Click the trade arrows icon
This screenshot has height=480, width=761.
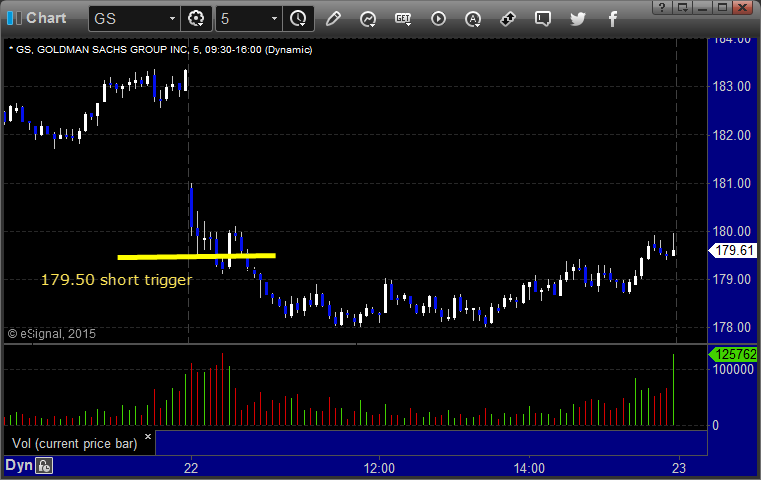click(508, 19)
